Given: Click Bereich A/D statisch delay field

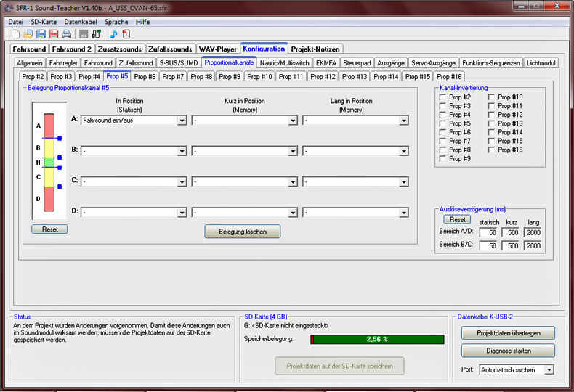Looking at the screenshot, I should click(x=488, y=232).
